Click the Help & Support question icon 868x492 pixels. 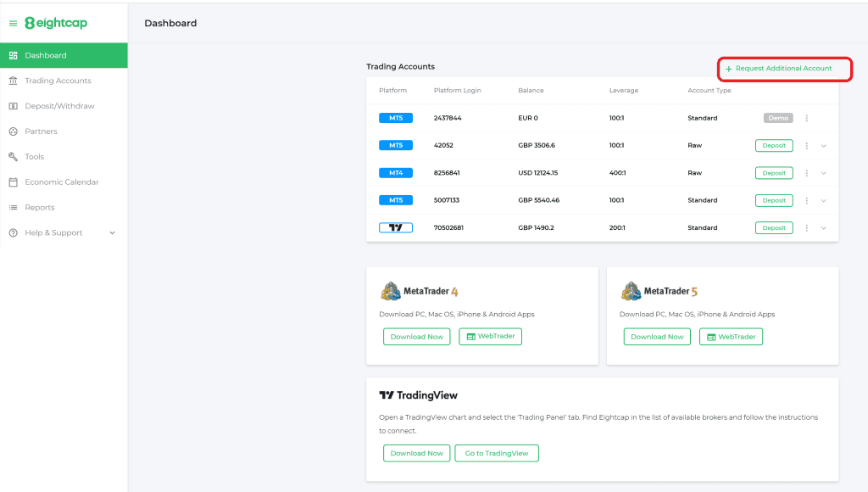(14, 232)
